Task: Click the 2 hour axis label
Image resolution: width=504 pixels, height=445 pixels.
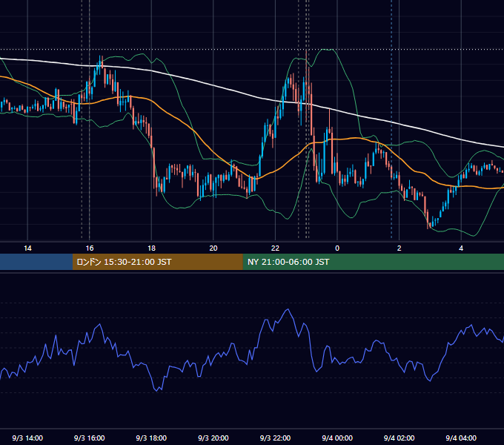Action: pos(399,248)
